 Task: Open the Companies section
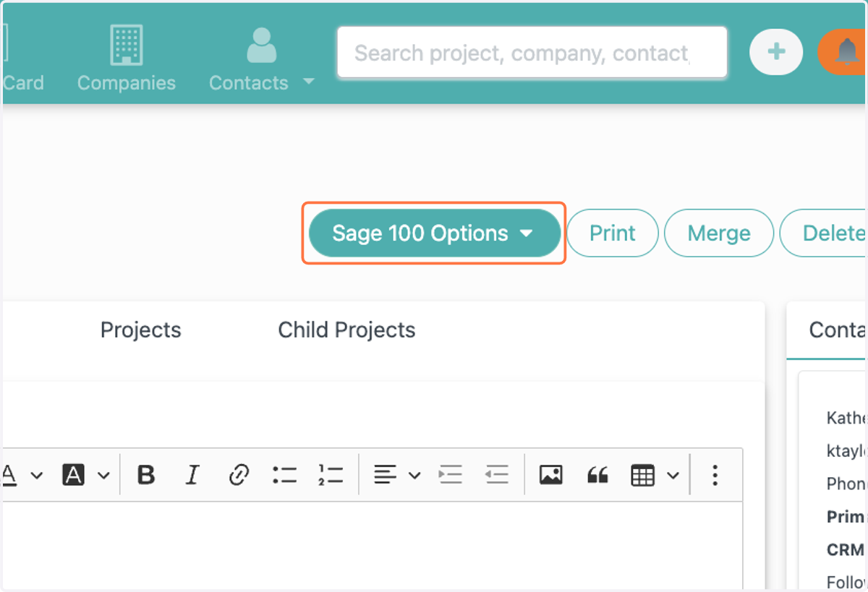(127, 59)
